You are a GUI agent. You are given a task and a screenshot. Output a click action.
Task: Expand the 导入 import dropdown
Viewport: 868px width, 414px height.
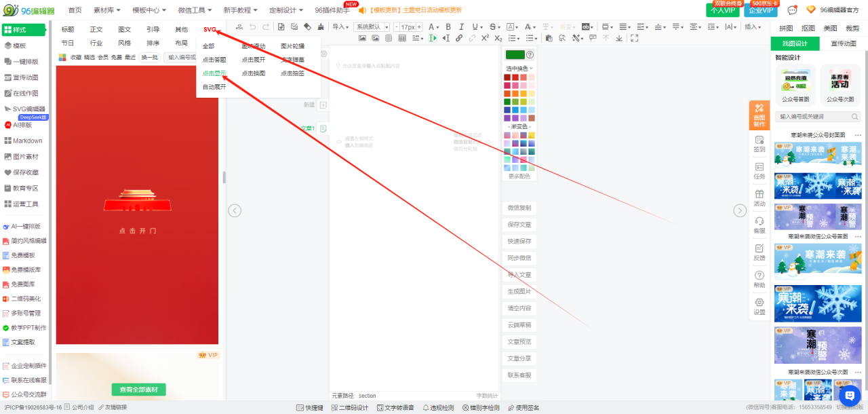[340, 27]
